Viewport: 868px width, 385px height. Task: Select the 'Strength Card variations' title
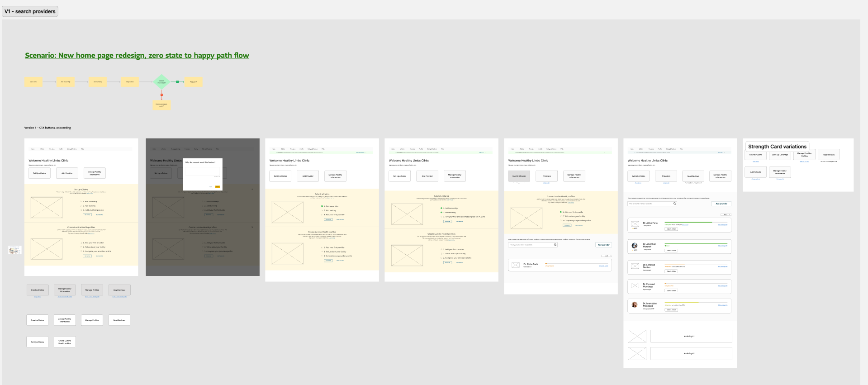777,147
